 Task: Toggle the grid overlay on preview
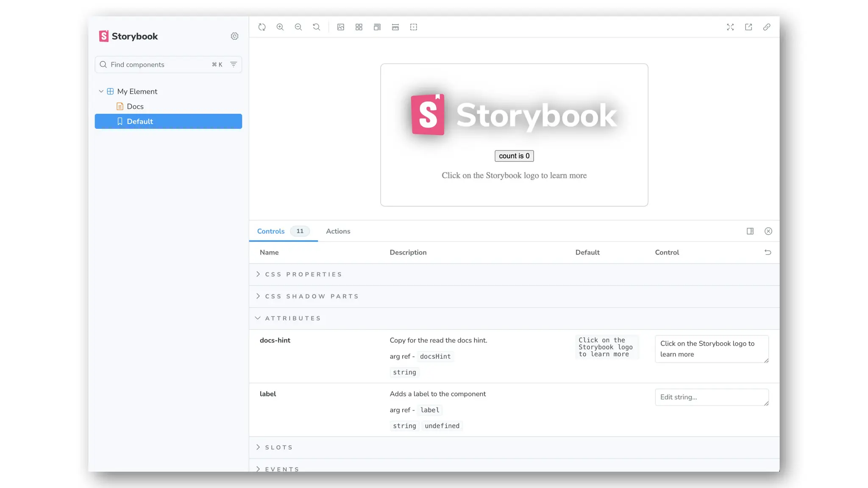pos(359,27)
